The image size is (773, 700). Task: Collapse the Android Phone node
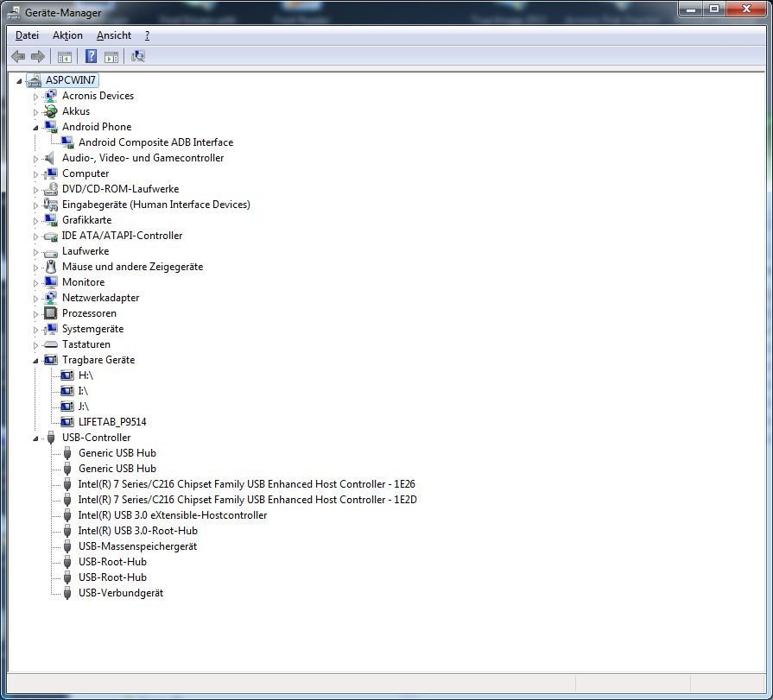[x=35, y=128]
